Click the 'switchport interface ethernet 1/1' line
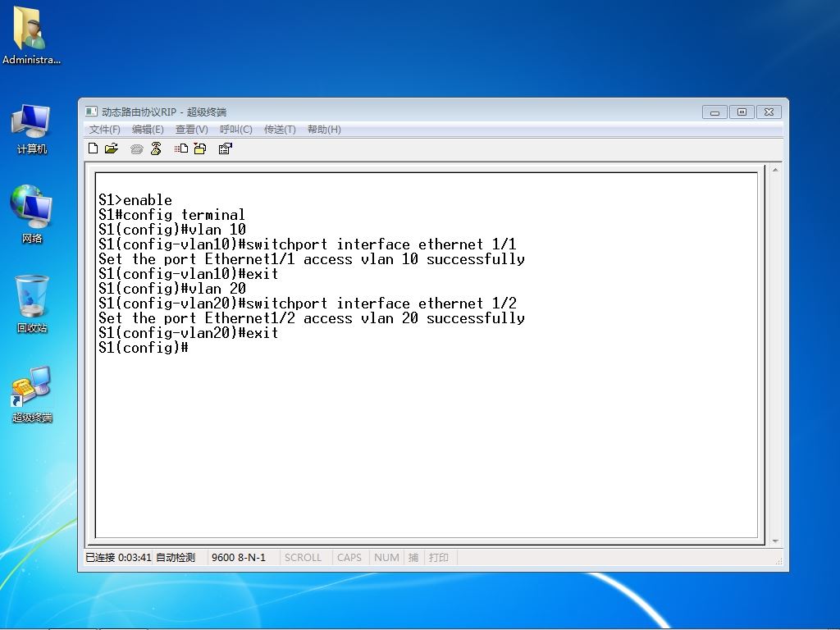The image size is (840, 630). coord(308,244)
